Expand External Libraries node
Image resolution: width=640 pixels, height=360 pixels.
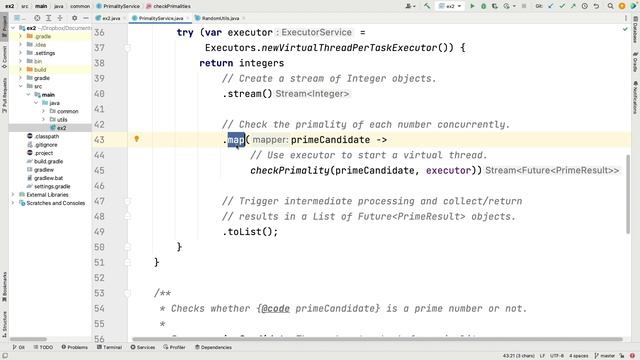(x=13, y=195)
